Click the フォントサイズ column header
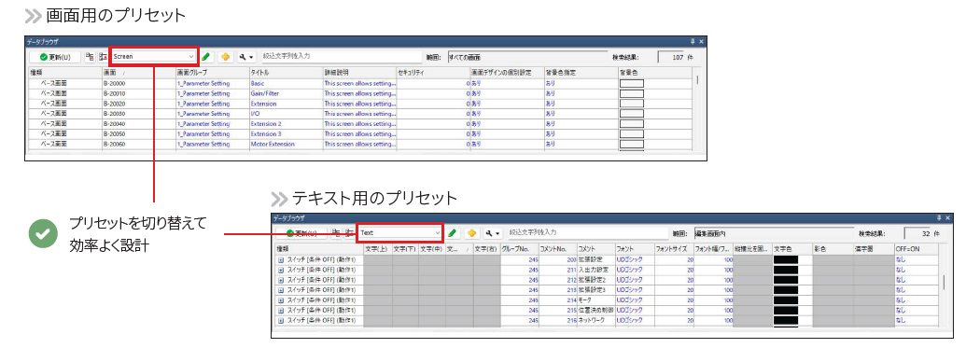 [675, 249]
